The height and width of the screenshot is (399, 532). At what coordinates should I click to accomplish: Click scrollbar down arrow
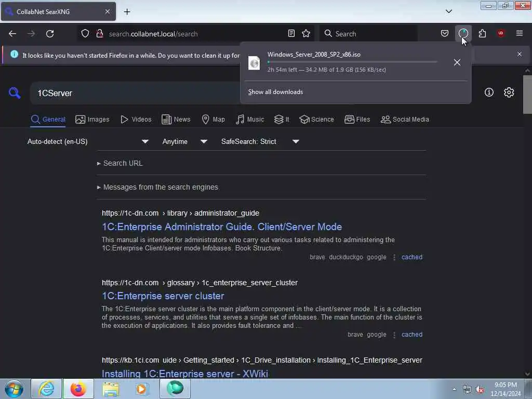pos(527,374)
